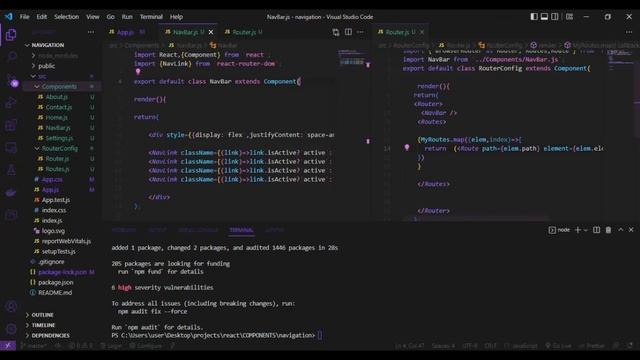Open the Explorer view in activity bar
Viewport: 640px width, 360px height.
(x=11, y=35)
